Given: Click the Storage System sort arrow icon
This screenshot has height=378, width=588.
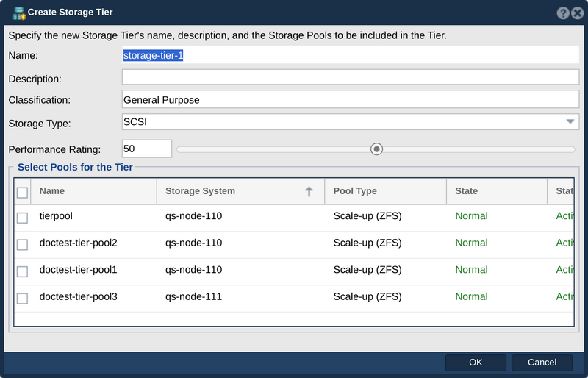Looking at the screenshot, I should (309, 191).
